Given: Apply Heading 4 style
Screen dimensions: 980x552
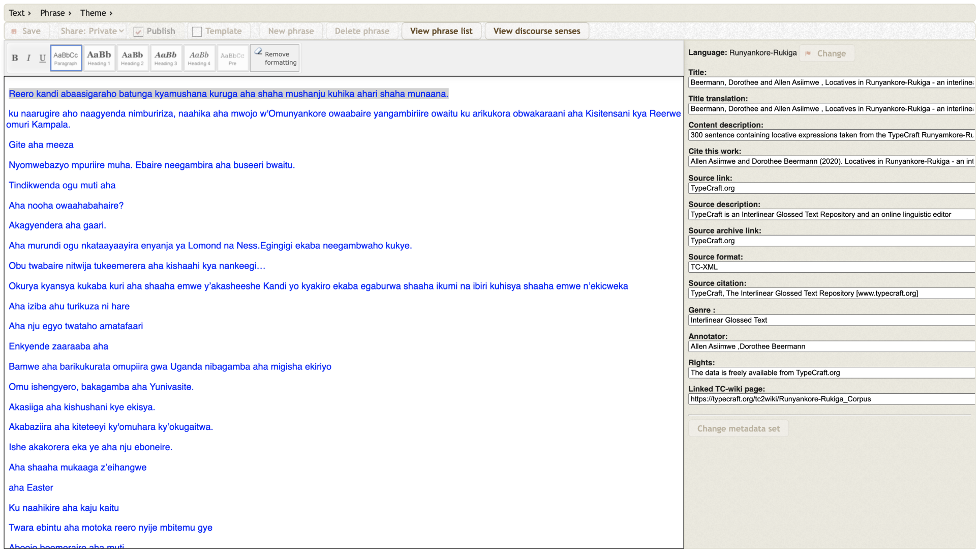Looking at the screenshot, I should click(199, 58).
